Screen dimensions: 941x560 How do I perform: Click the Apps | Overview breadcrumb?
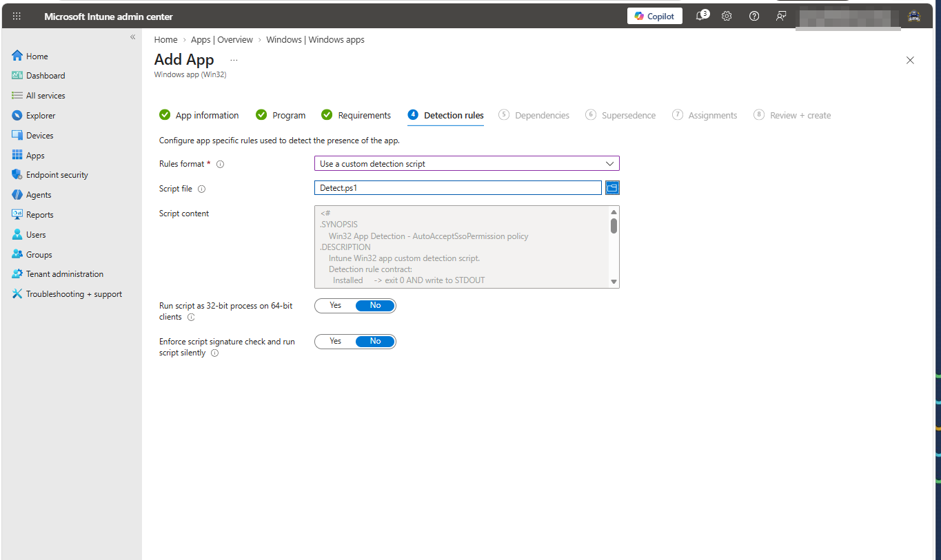coord(222,40)
